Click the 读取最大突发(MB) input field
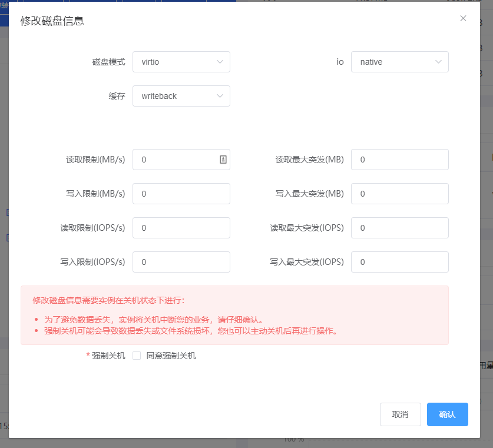 399,160
